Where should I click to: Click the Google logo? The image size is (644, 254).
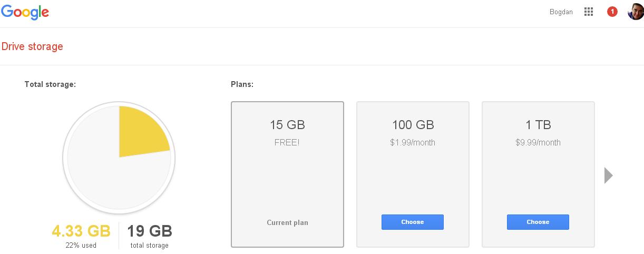[25, 12]
